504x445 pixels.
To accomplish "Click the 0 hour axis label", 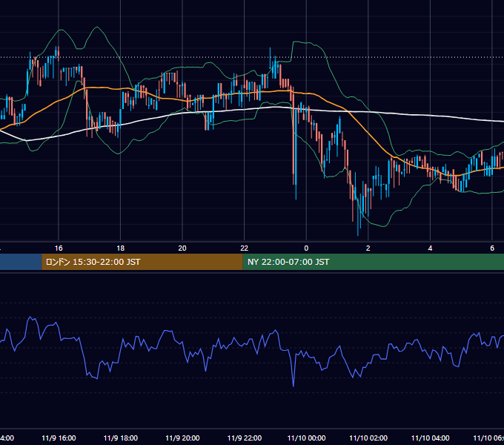I will pyautogui.click(x=306, y=248).
